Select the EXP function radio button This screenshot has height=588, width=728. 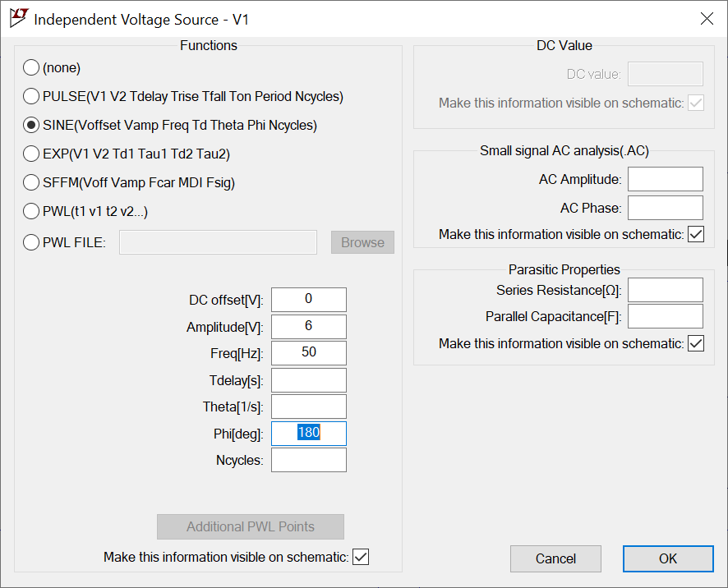31,154
